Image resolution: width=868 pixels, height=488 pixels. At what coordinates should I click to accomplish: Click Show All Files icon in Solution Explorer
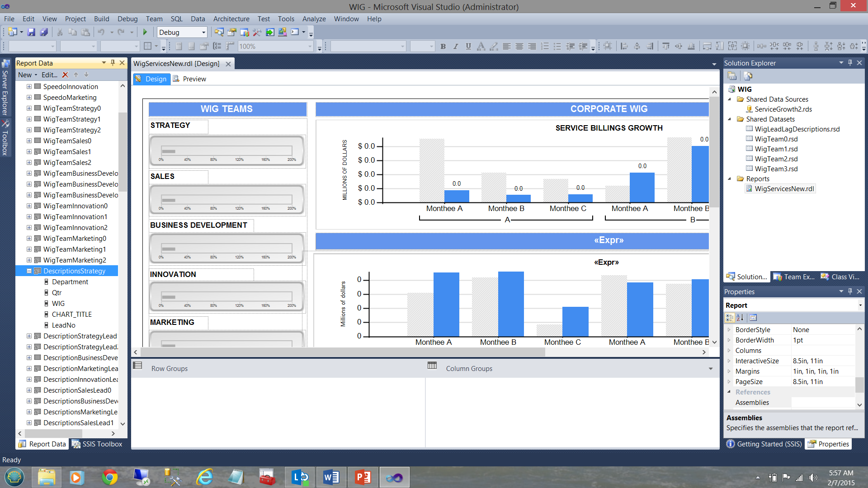748,76
